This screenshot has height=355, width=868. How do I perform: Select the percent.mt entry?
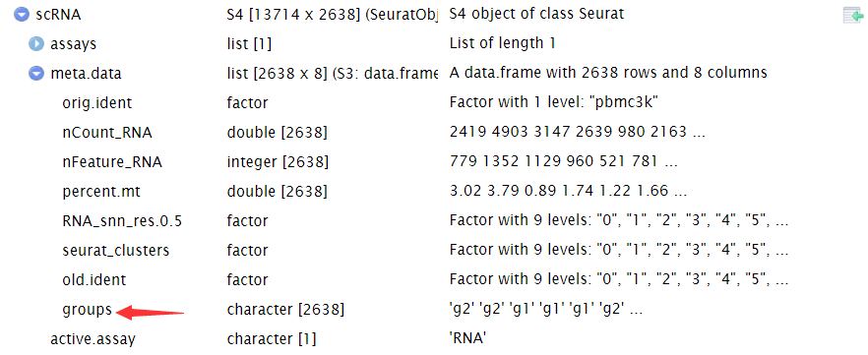click(x=434, y=192)
